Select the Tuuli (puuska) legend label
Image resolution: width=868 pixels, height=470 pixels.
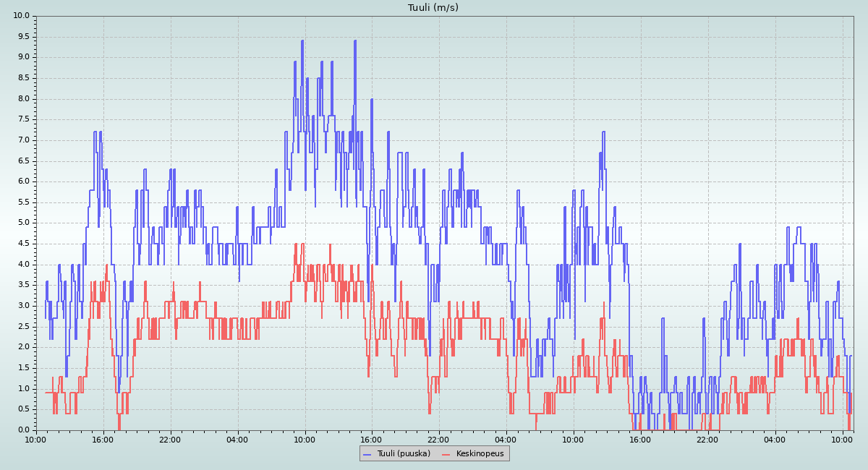[x=404, y=453]
